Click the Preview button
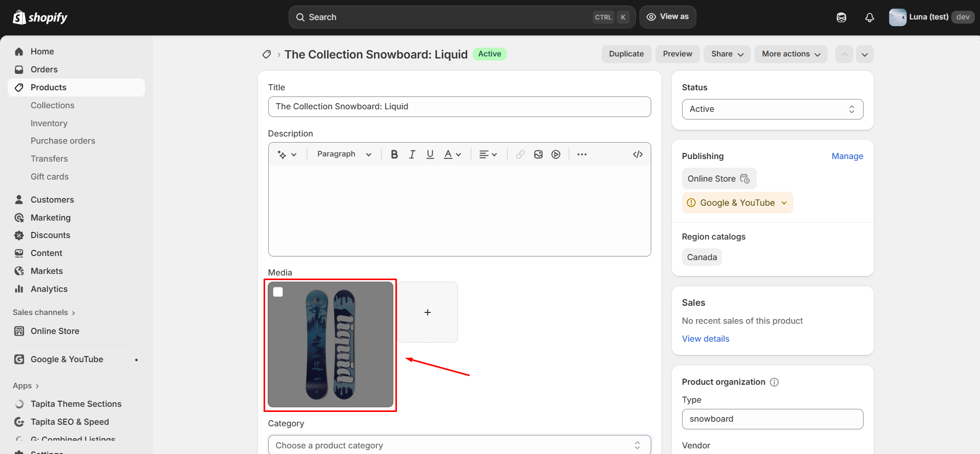Screen dimensions: 980x454 click(677, 54)
